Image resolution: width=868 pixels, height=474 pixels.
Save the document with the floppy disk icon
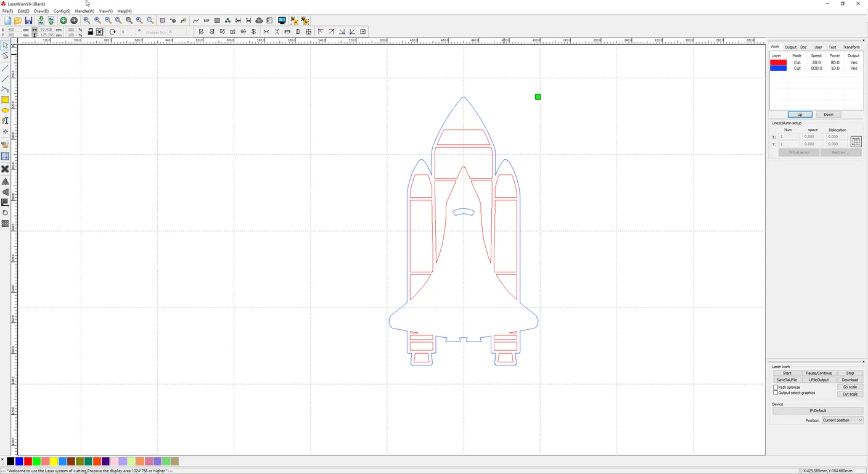(28, 20)
